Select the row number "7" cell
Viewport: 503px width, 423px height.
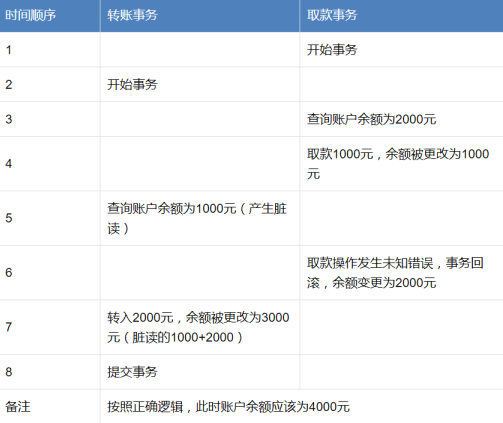(x=50, y=327)
